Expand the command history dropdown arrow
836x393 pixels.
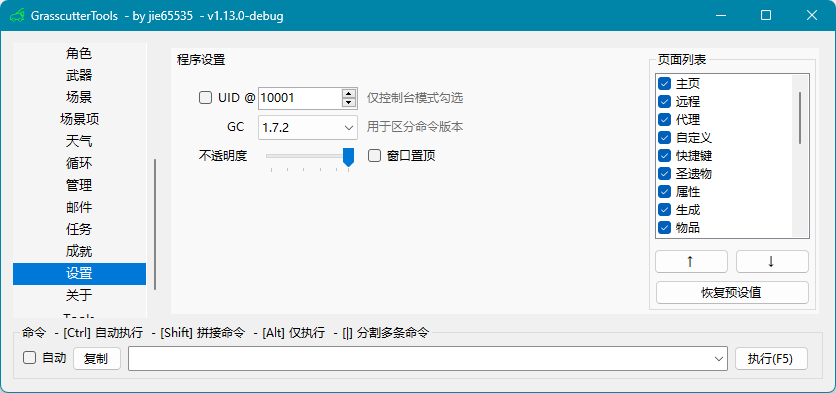click(x=719, y=358)
